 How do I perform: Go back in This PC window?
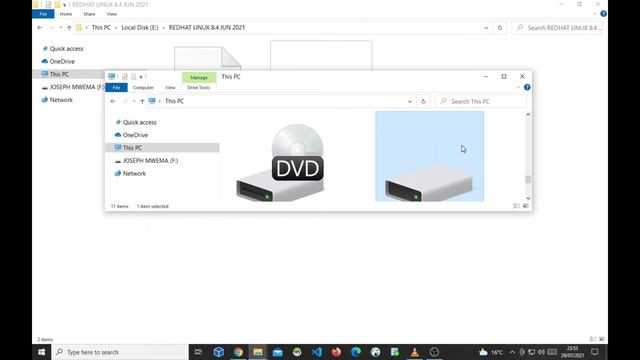tap(113, 101)
